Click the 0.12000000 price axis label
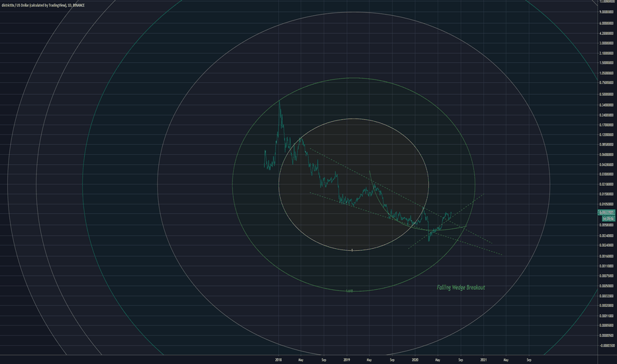This screenshot has width=617, height=364. pos(606,134)
